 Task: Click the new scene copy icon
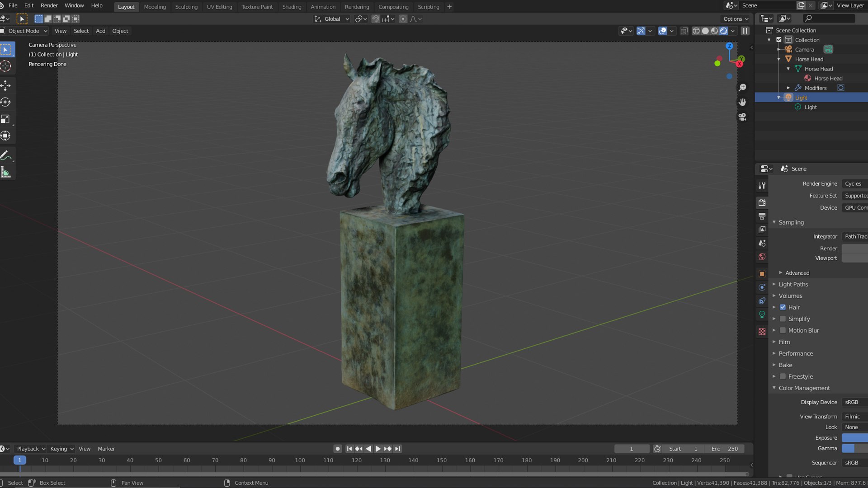tap(801, 5)
